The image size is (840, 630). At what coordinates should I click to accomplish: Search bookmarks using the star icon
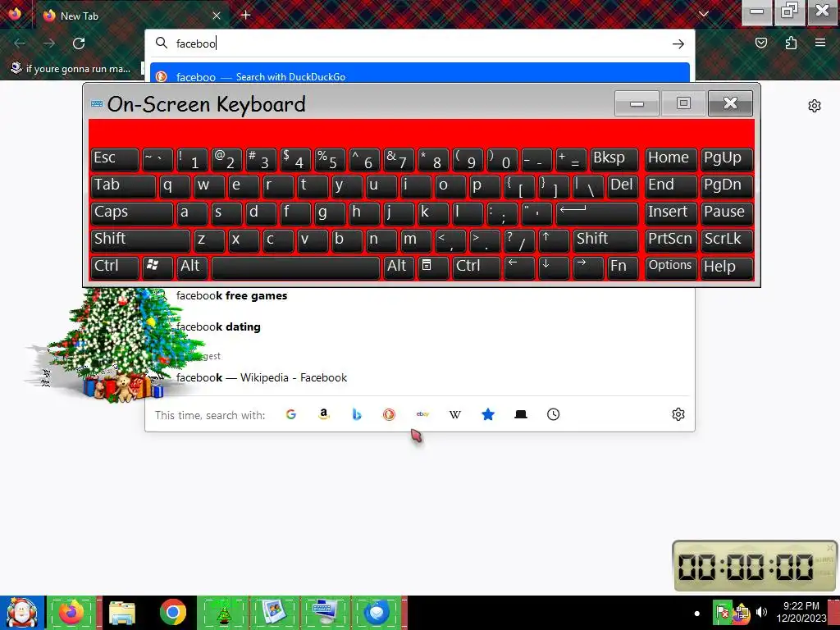(487, 414)
